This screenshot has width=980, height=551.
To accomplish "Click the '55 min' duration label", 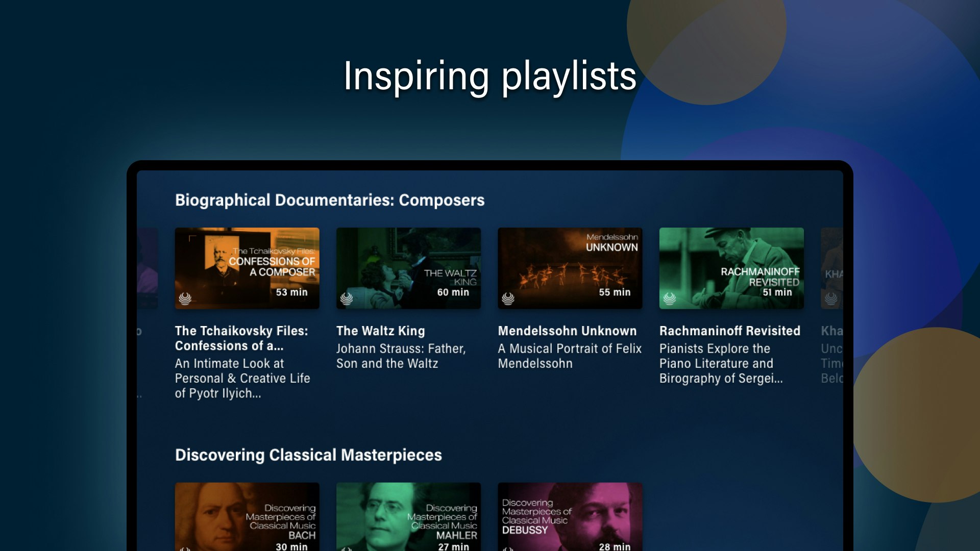I will [x=615, y=292].
